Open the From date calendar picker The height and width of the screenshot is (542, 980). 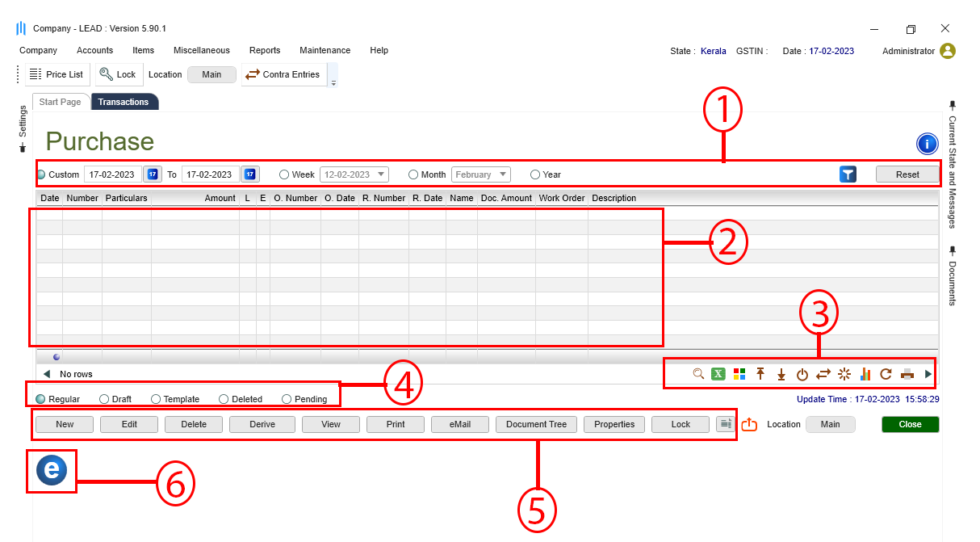click(x=153, y=174)
